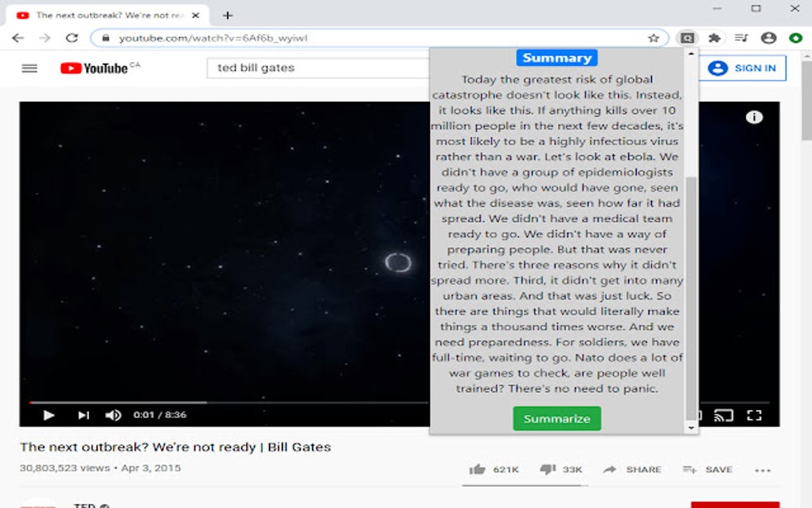The height and width of the screenshot is (508, 812).
Task: Open the SAVE playlist options
Action: click(707, 469)
